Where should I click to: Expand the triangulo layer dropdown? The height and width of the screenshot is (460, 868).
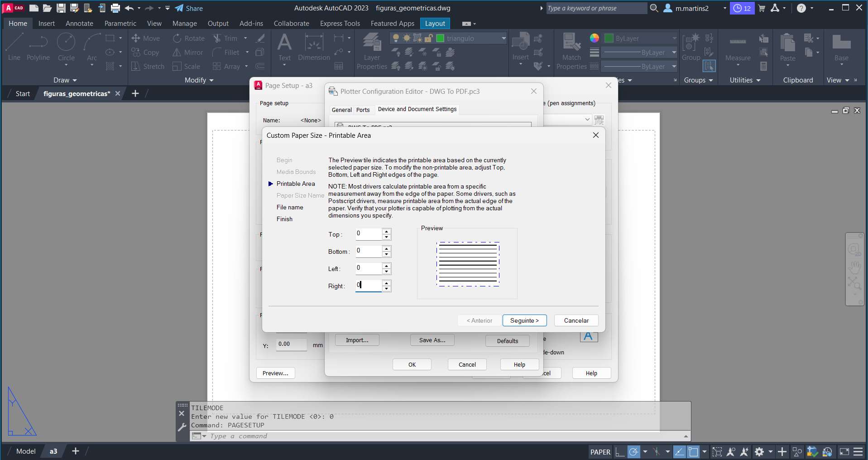[x=504, y=39]
